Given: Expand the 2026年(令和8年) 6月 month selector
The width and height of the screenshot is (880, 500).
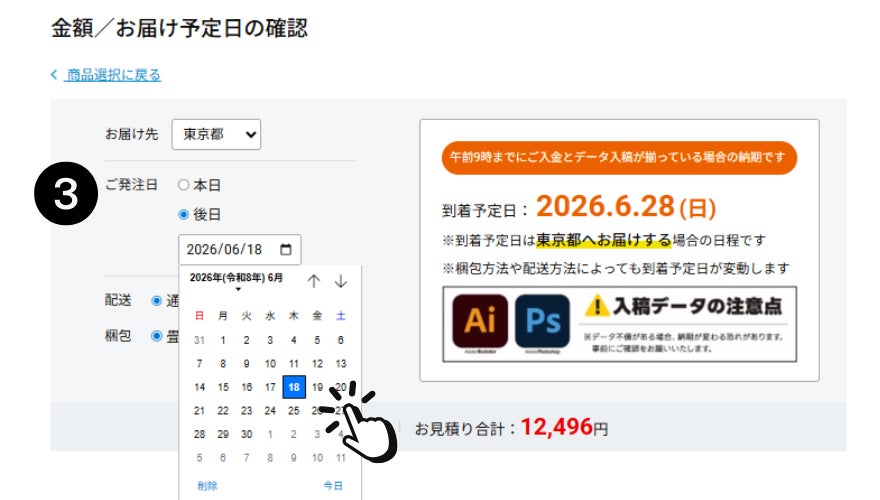Looking at the screenshot, I should 237,281.
